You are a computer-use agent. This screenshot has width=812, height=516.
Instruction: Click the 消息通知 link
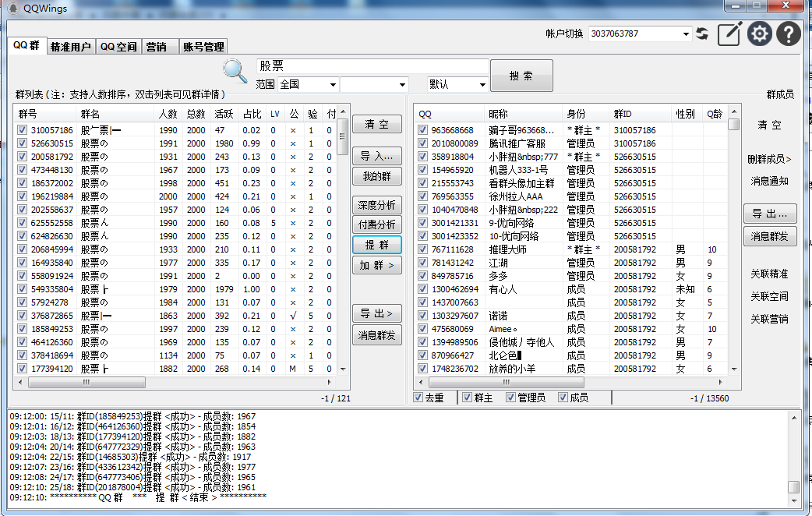pyautogui.click(x=769, y=181)
